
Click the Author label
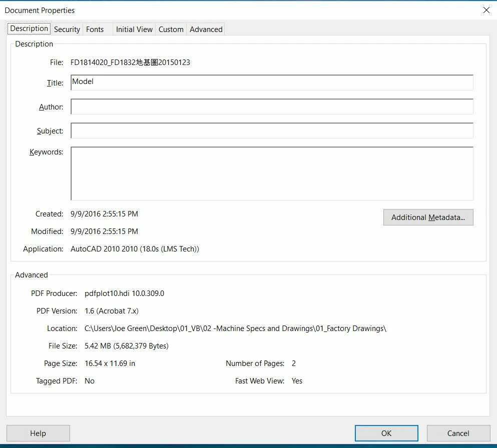point(51,107)
